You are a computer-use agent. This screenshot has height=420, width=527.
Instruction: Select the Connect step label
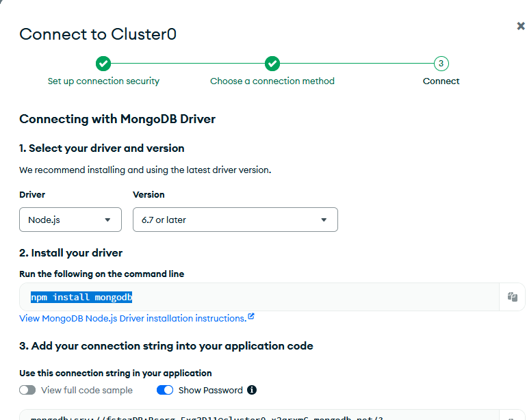[441, 81]
